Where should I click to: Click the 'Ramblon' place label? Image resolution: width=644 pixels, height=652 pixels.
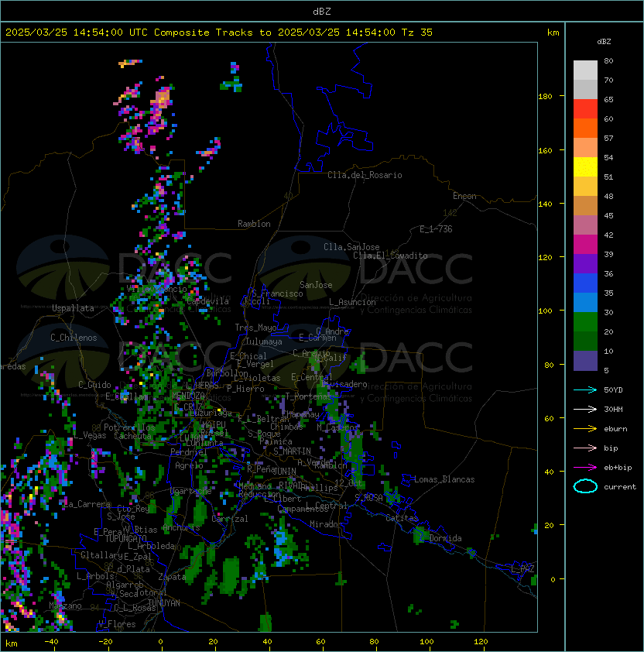click(x=254, y=224)
